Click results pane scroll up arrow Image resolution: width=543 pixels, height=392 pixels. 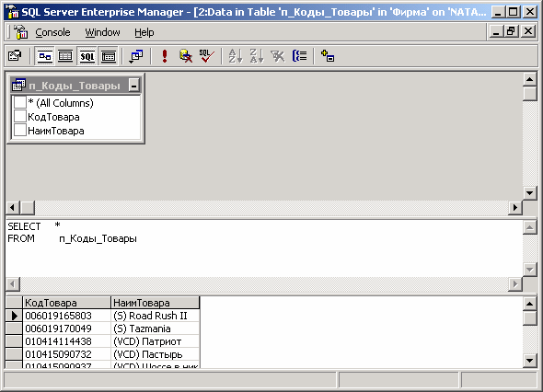(529, 304)
